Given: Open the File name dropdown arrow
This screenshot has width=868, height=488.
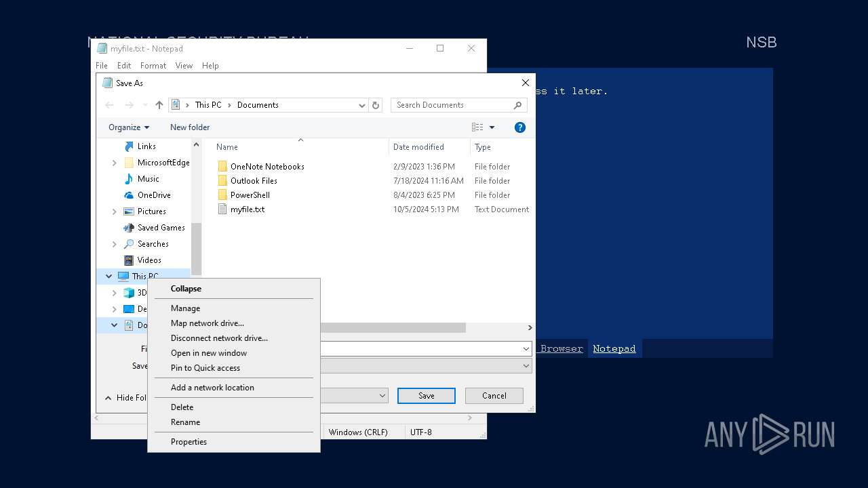Looking at the screenshot, I should (526, 348).
